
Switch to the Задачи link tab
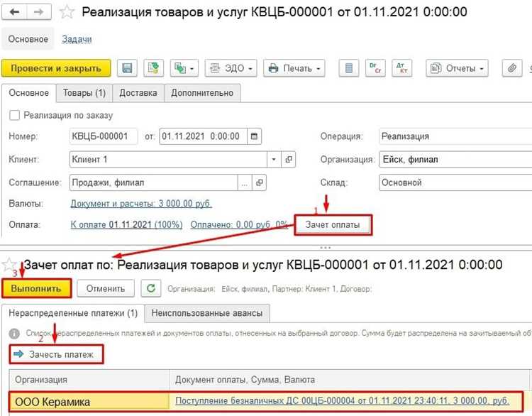point(77,39)
